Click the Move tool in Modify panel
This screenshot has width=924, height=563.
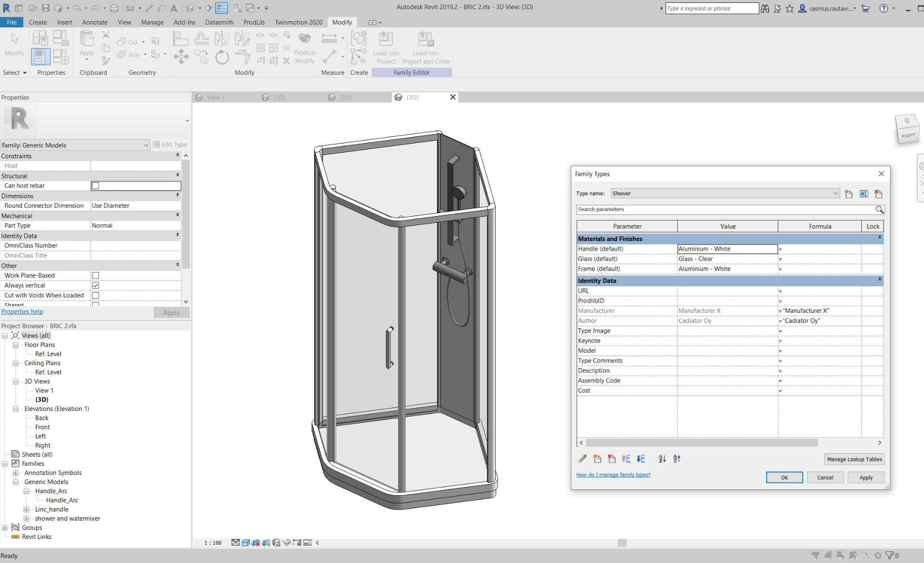(181, 56)
